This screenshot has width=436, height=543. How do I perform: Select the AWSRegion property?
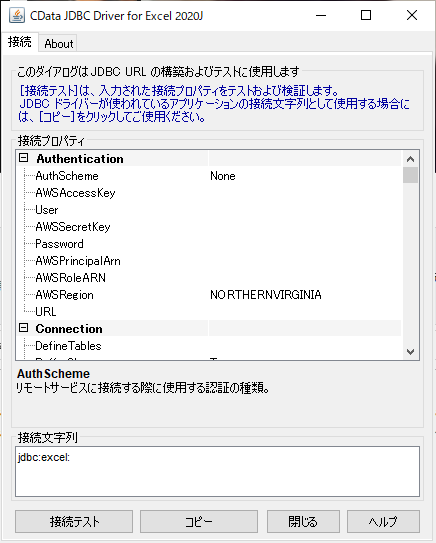pos(65,295)
